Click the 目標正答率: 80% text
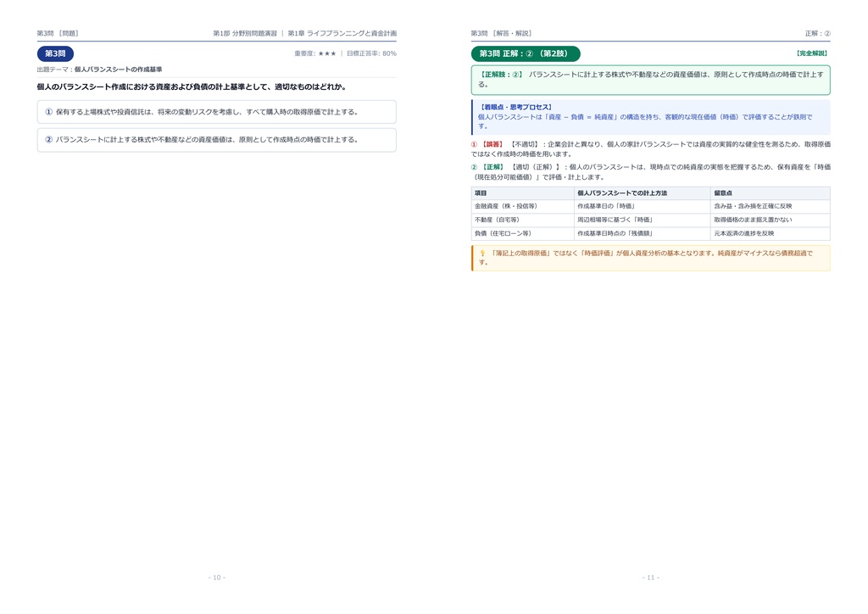 371,53
